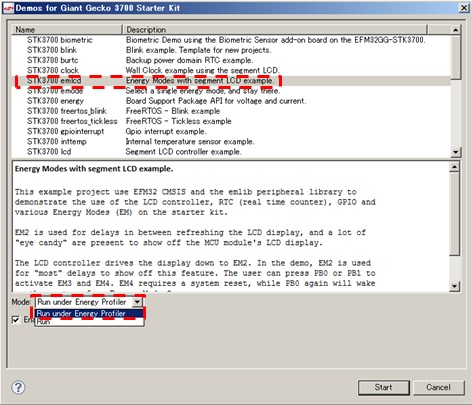Toggle the checkbox below the Mode dropdown
The width and height of the screenshot is (472, 405).
(x=16, y=320)
